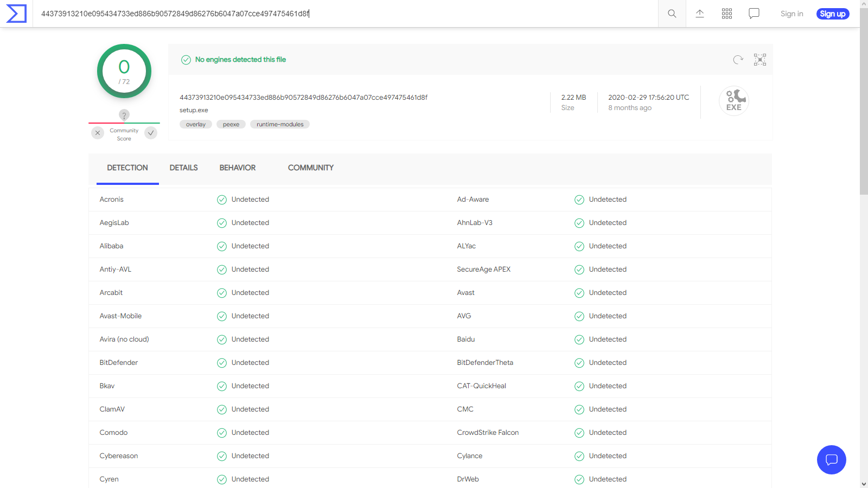Viewport: 868px width, 488px height.
Task: Click the reanalyze refresh icon
Action: point(738,60)
